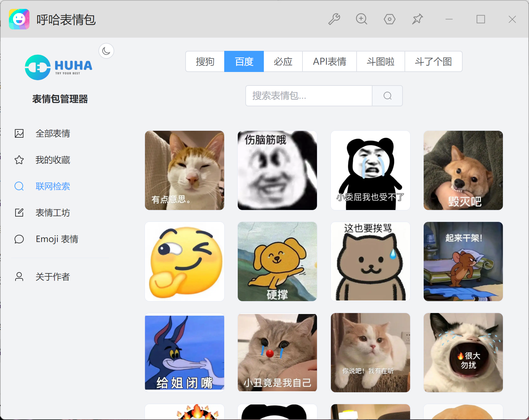529x420 pixels.
Task: Select the 很大勿扰 crying cat meme
Action: 463,353
